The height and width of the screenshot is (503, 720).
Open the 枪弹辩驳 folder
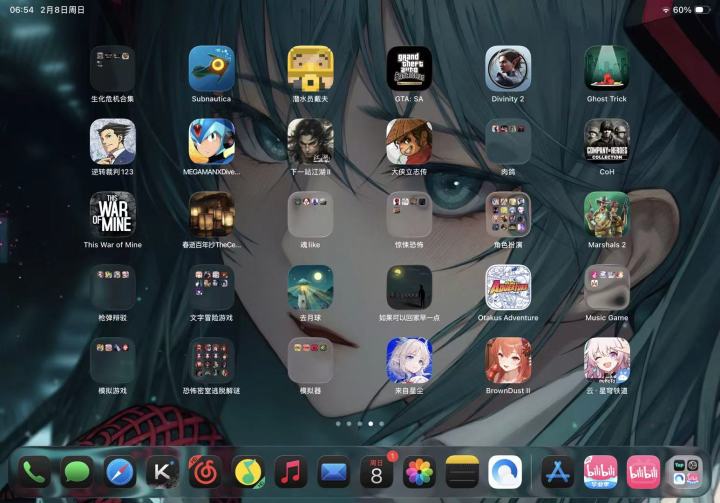(x=112, y=288)
